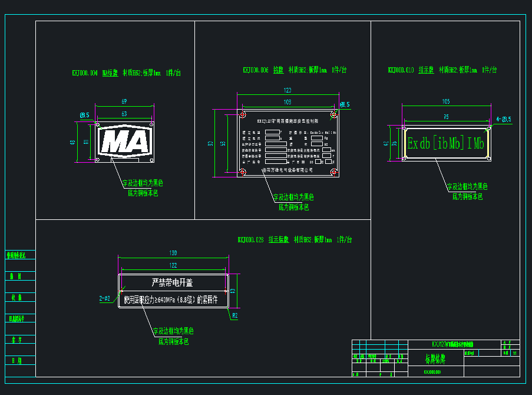
Task: Select the KXJ000.010 drawing number label
Action: (x=401, y=70)
